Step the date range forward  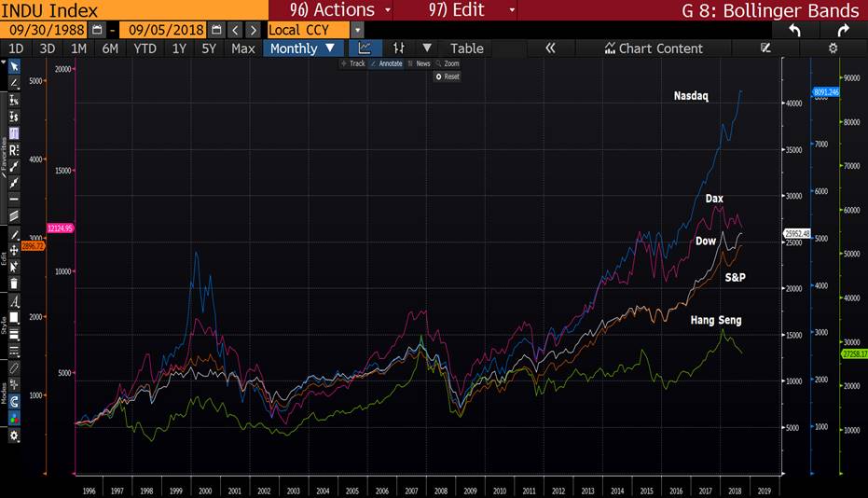point(253,30)
